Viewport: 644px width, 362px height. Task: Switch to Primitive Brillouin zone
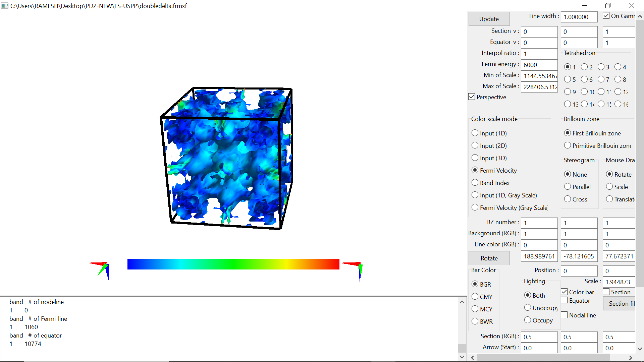click(x=567, y=145)
